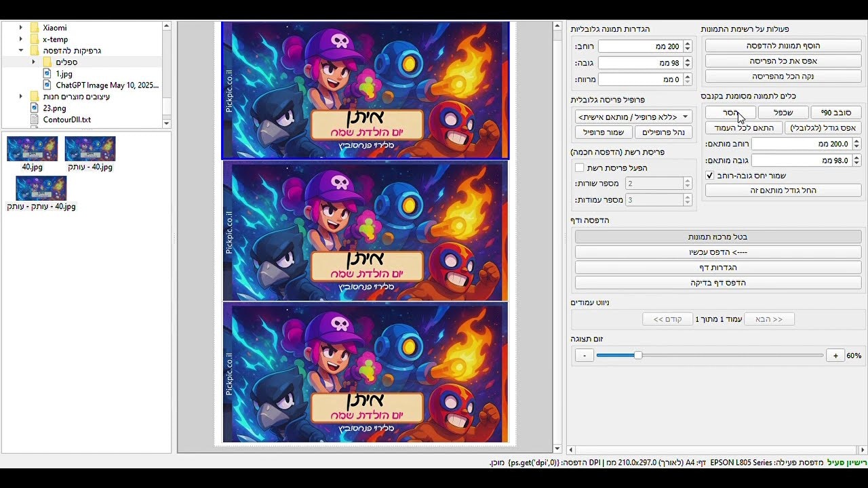Collapse the גרפיקות להדפסה folder arrow
Viewport: 868px width, 488px height.
coord(20,51)
